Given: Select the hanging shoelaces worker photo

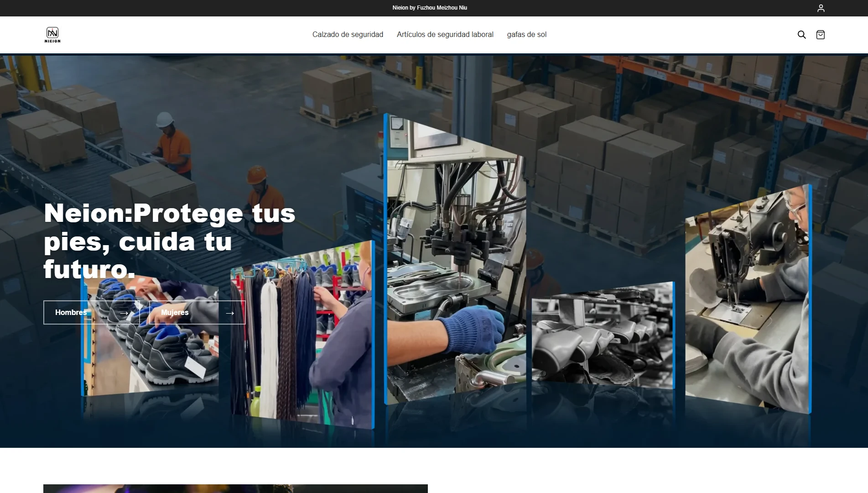Looking at the screenshot, I should pos(303,336).
